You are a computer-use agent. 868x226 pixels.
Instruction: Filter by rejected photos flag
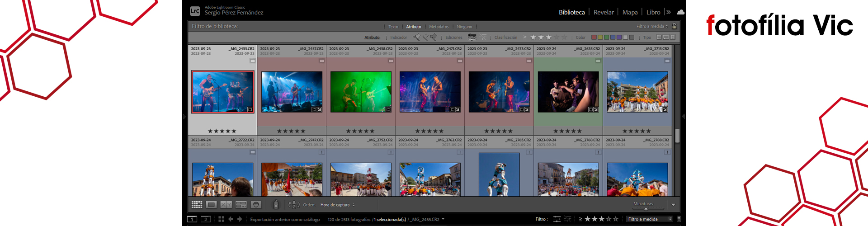pyautogui.click(x=434, y=37)
